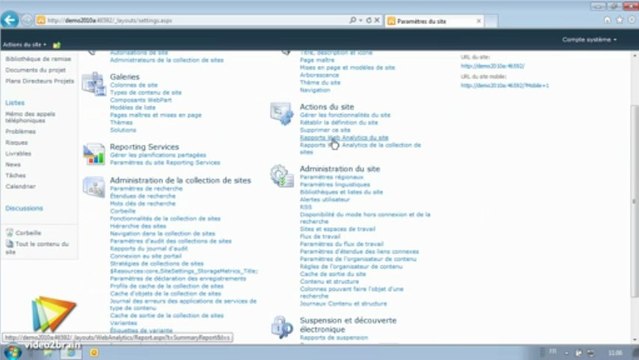Click the search magnifier in address bar
639x360 pixels.
353,20
